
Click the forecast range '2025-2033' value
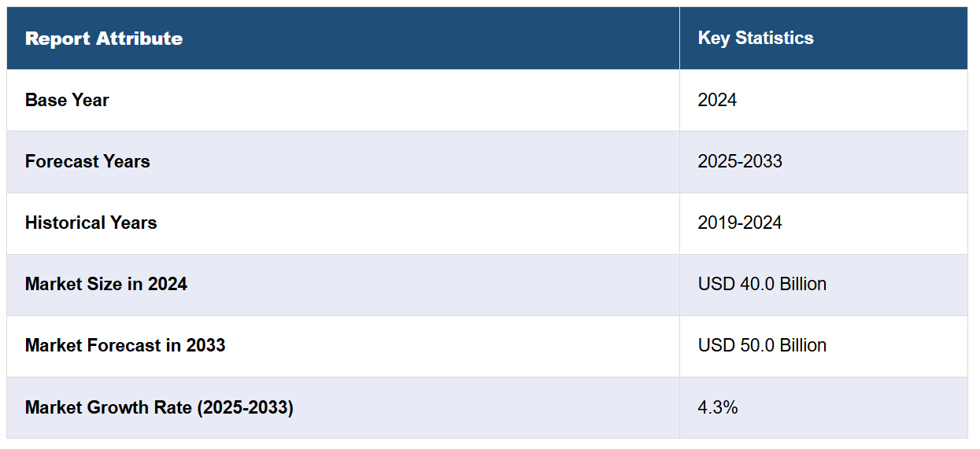click(x=740, y=161)
